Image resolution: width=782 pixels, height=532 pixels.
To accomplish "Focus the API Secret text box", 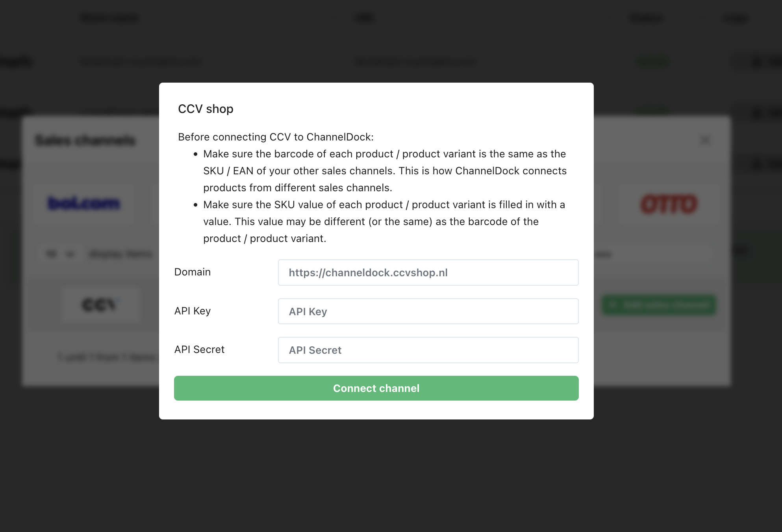I will pyautogui.click(x=428, y=350).
